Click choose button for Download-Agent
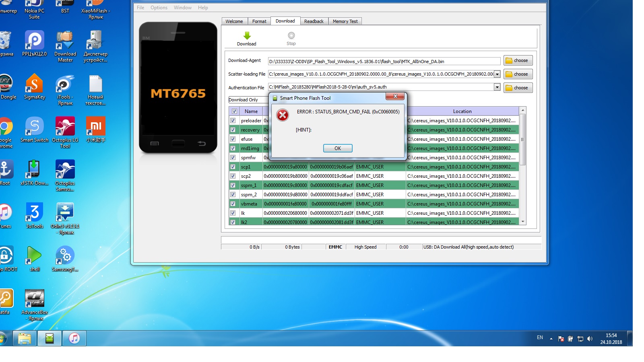 (518, 61)
